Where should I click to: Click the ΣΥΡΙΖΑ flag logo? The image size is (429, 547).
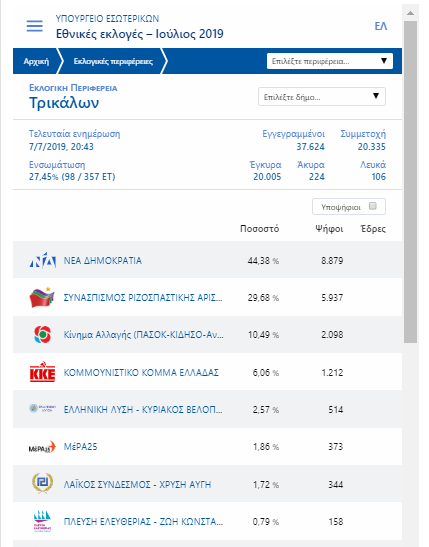click(42, 298)
